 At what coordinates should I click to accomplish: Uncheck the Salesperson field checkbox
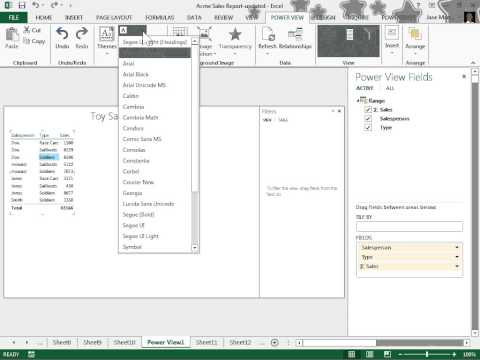click(368, 118)
